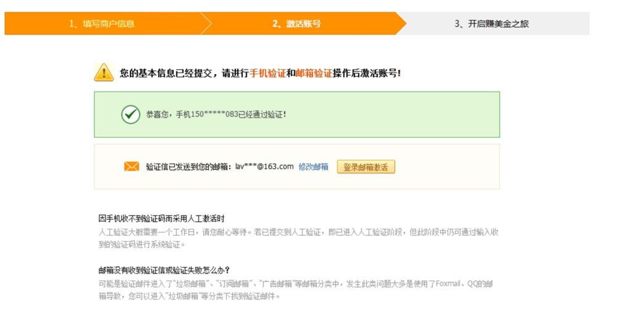Image resolution: width=644 pixels, height=316 pixels.
Task: Click the 登录邮箱激活 button
Action: tap(366, 166)
